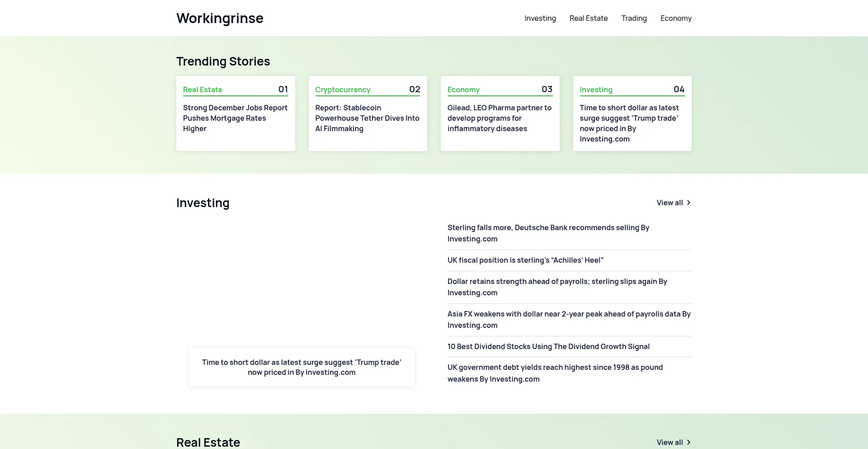Open View all for Investing section
868x449 pixels.
tap(670, 203)
